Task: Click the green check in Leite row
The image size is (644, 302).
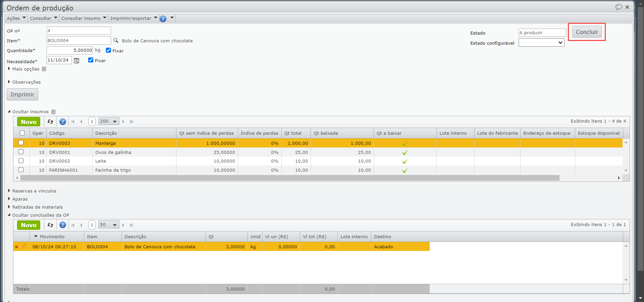Action: pos(405,162)
